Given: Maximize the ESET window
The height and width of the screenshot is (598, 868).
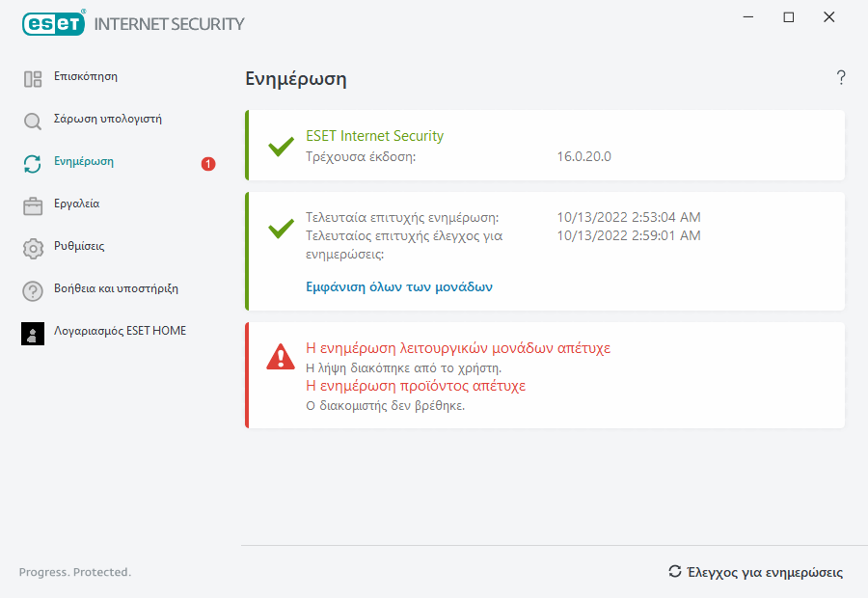Looking at the screenshot, I should pyautogui.click(x=789, y=17).
